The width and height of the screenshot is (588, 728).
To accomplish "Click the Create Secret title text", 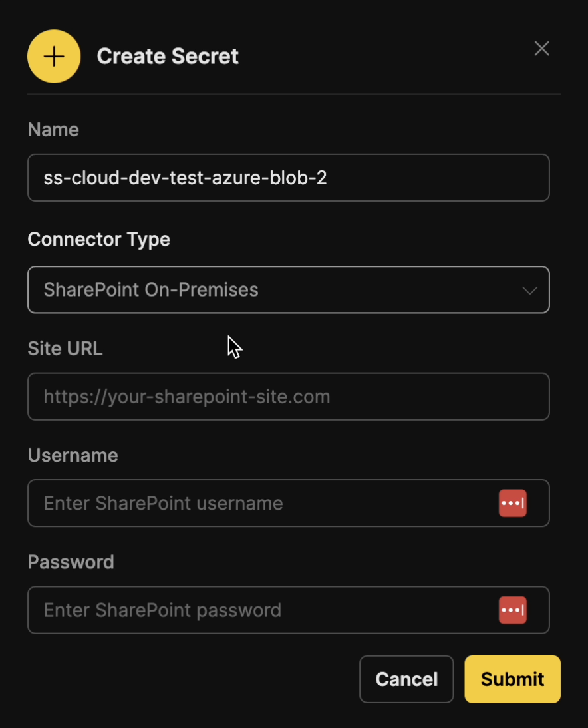I will [x=168, y=57].
